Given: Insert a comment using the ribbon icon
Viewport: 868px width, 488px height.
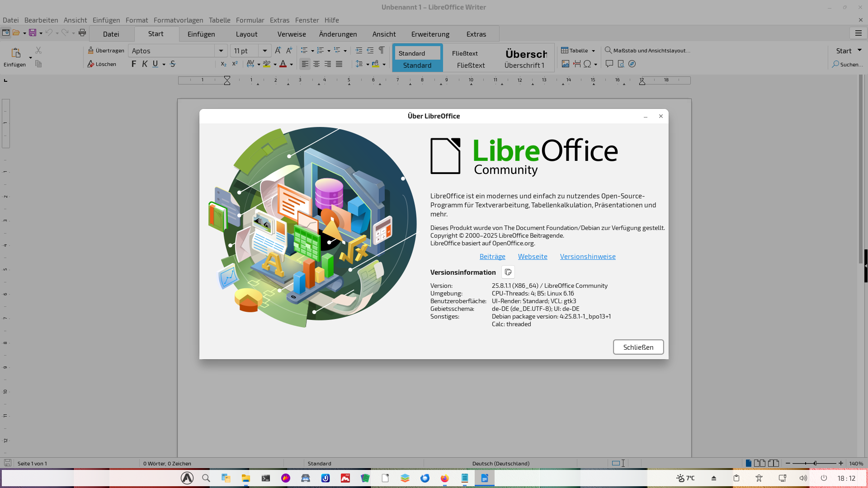Looking at the screenshot, I should point(609,64).
